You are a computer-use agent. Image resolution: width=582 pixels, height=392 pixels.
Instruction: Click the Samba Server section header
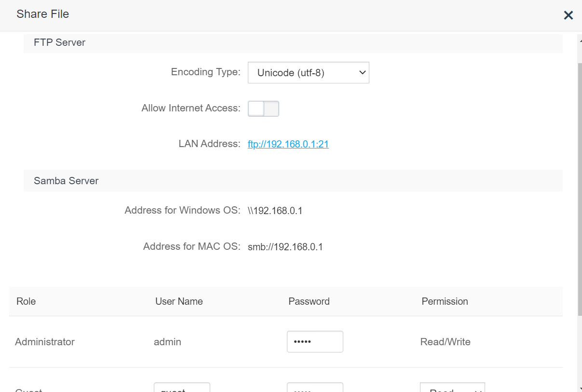[x=66, y=181]
